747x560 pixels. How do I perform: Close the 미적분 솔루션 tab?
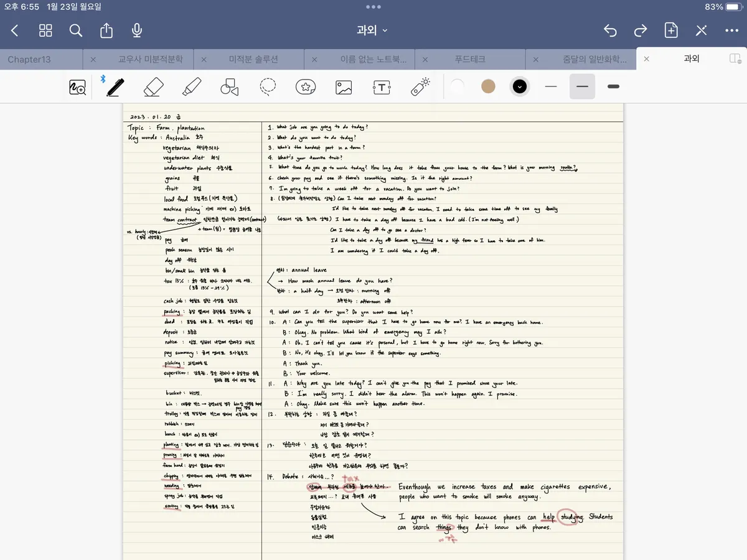[x=204, y=59]
